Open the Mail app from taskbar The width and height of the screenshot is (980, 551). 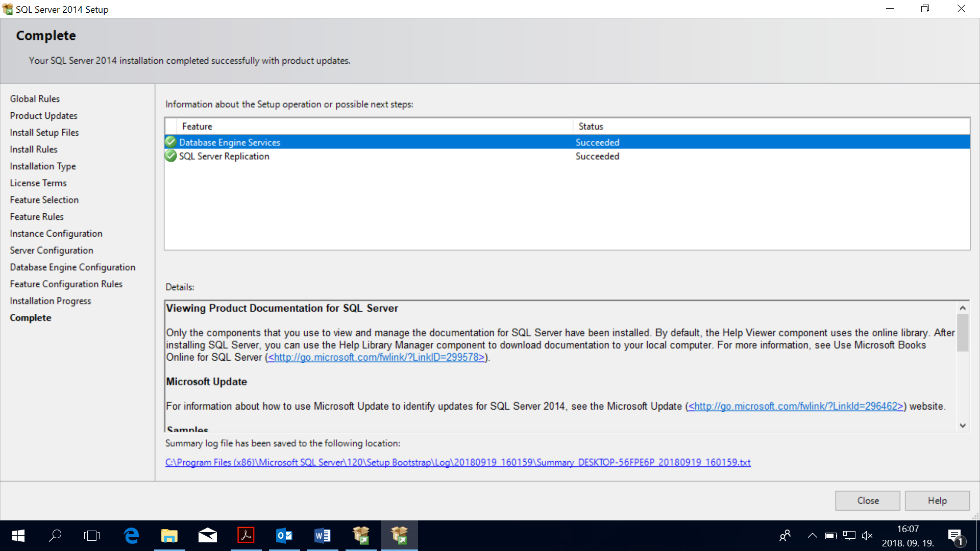pyautogui.click(x=208, y=536)
